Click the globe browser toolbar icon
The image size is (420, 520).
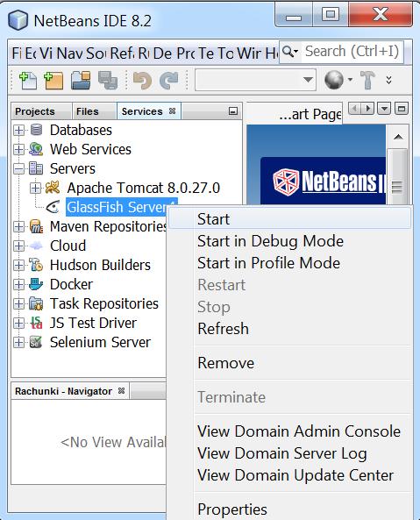pyautogui.click(x=334, y=80)
